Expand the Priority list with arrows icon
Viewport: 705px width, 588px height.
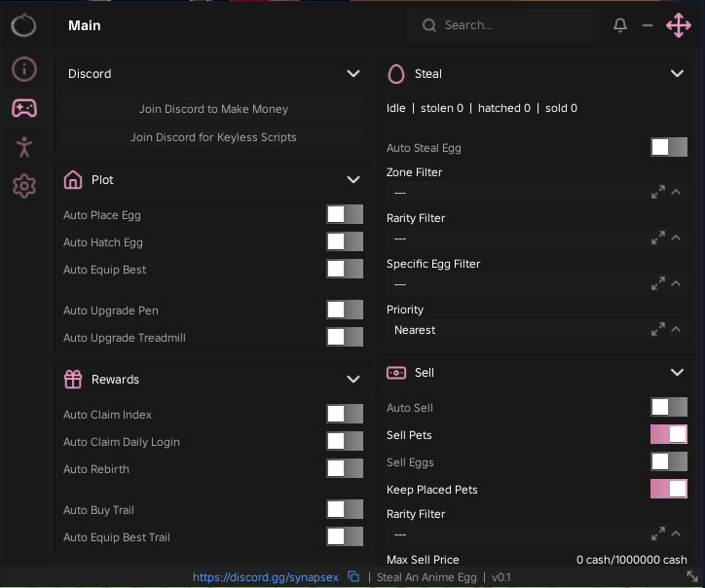[x=658, y=329]
